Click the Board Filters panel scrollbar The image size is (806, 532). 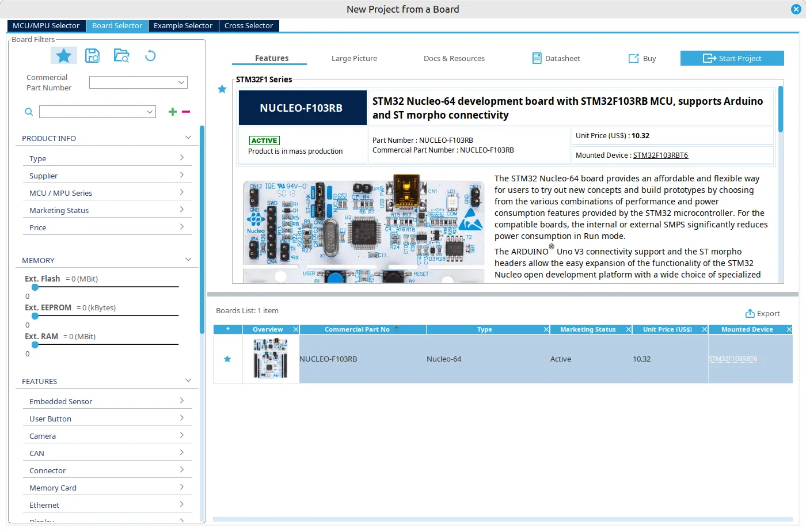click(x=202, y=229)
